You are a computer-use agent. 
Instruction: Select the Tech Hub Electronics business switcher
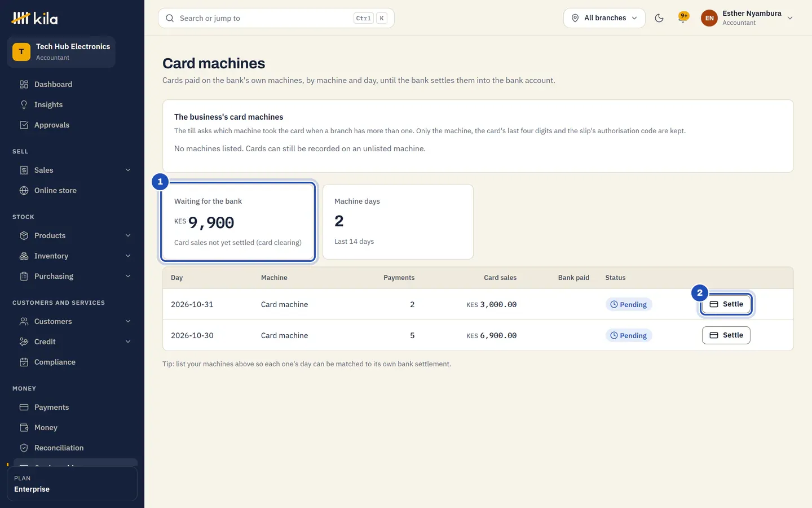tap(61, 52)
